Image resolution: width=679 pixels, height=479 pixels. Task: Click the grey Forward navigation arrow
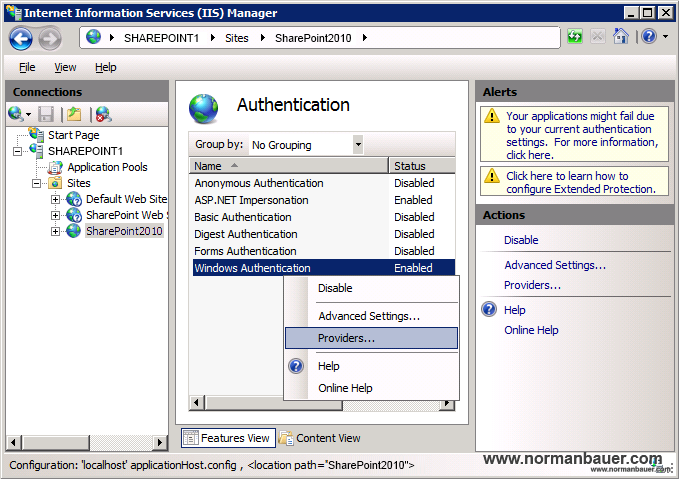(50, 39)
